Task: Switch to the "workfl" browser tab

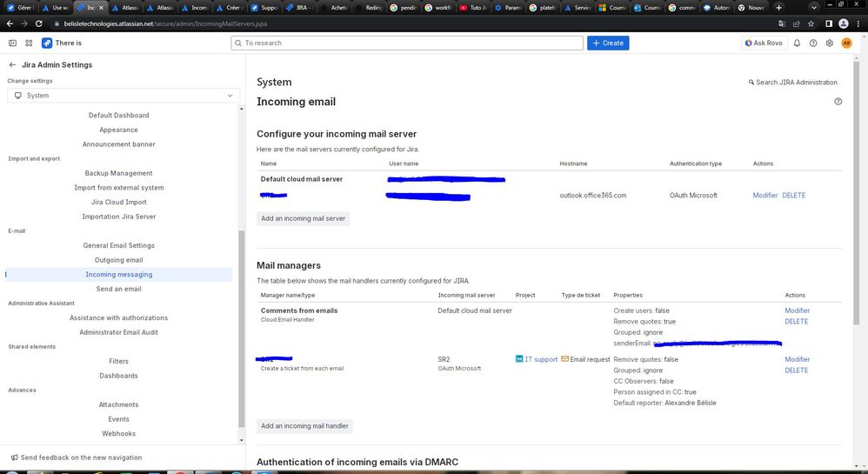Action: click(437, 8)
